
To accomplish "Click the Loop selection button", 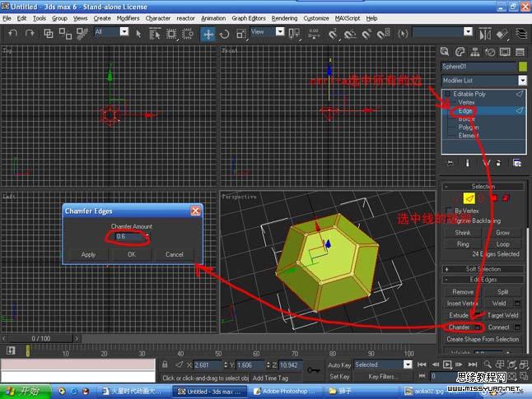I will tap(502, 244).
